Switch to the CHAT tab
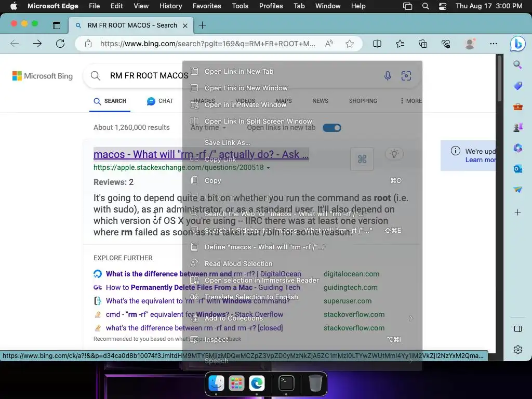Screen dimensions: 532x399 click(x=160, y=101)
